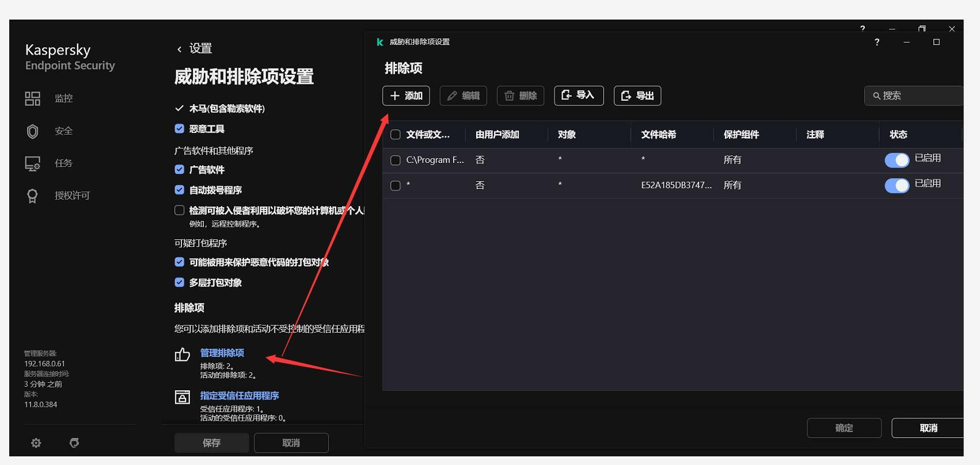Open the 任务 tasks icon
Screen dimensions: 980x465
coord(32,163)
